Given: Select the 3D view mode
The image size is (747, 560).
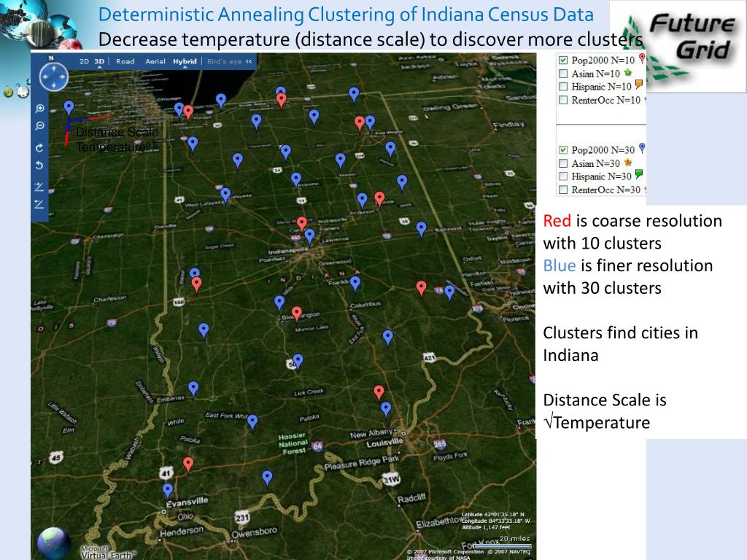Looking at the screenshot, I should click(x=99, y=61).
